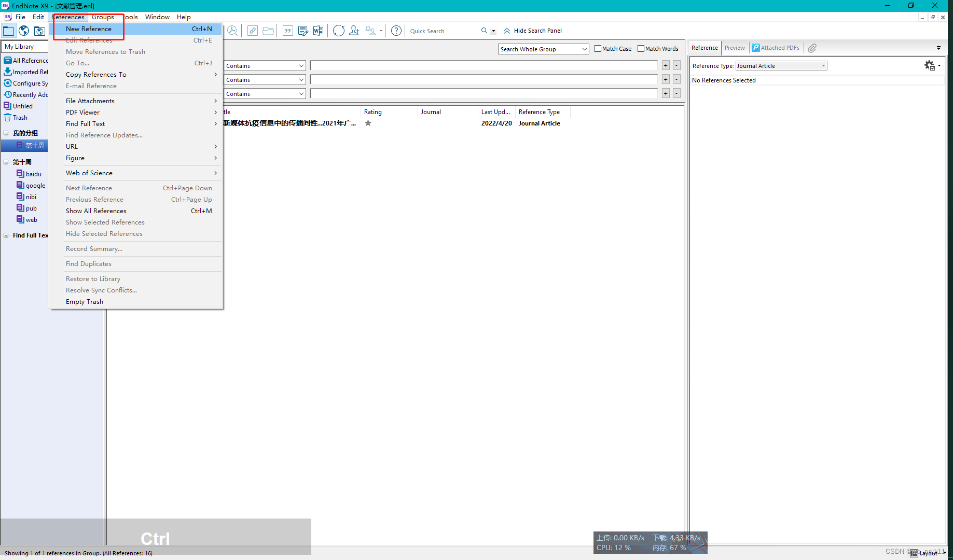Image resolution: width=953 pixels, height=560 pixels.
Task: Click the Quick Search input field
Action: [x=444, y=31]
